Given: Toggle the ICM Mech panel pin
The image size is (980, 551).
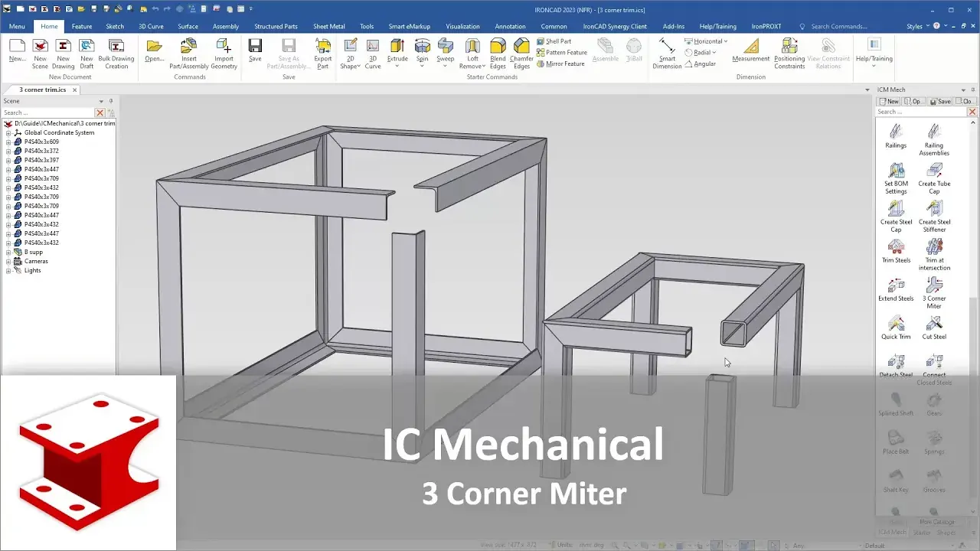Looking at the screenshot, I should 972,90.
